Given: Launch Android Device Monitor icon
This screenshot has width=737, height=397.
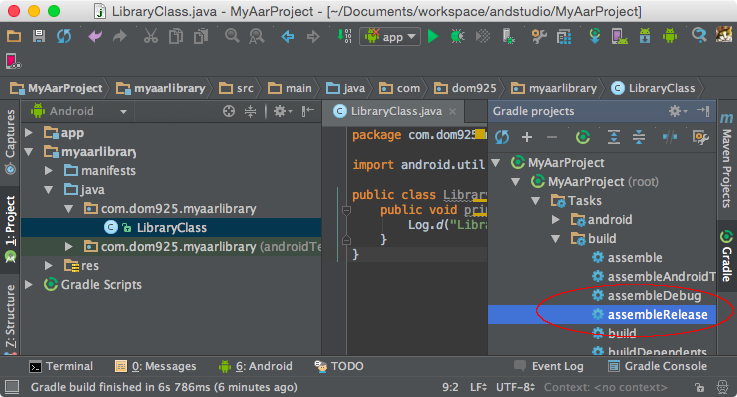Looking at the screenshot, I should 670,36.
